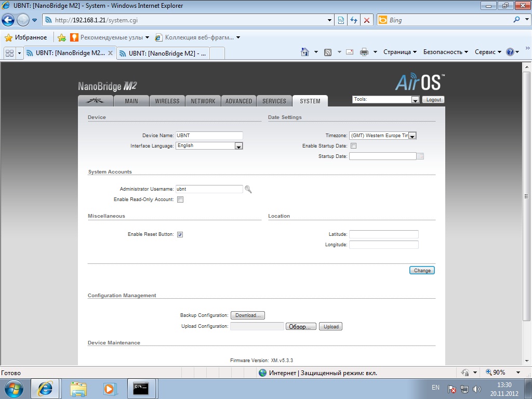Click the network connection tray icon
The image size is (532, 399).
tap(464, 389)
